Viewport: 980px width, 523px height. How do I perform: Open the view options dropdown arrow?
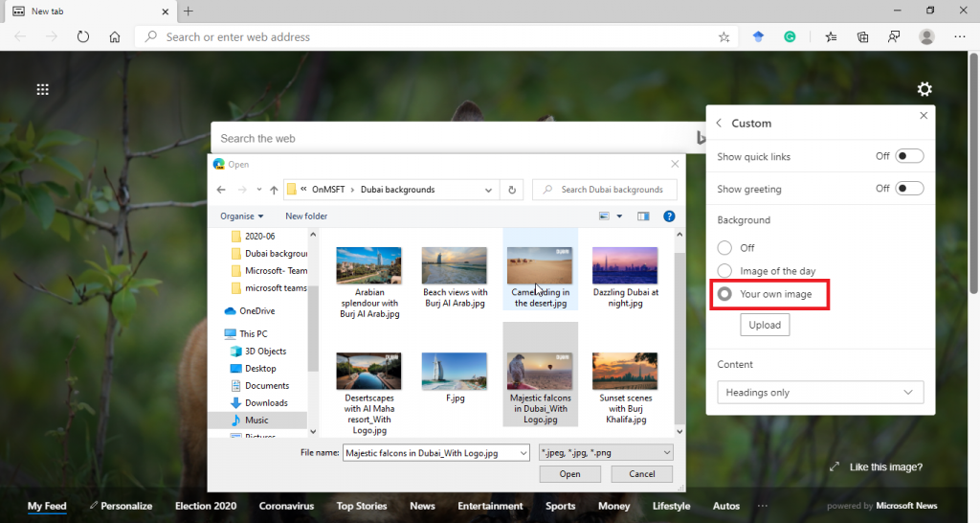[x=619, y=216]
